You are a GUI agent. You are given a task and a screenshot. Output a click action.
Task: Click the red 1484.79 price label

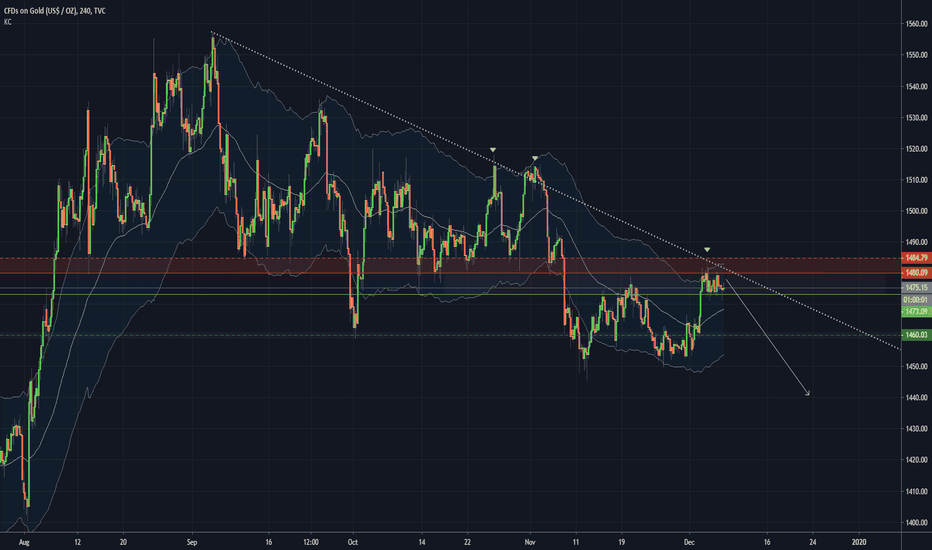[917, 258]
